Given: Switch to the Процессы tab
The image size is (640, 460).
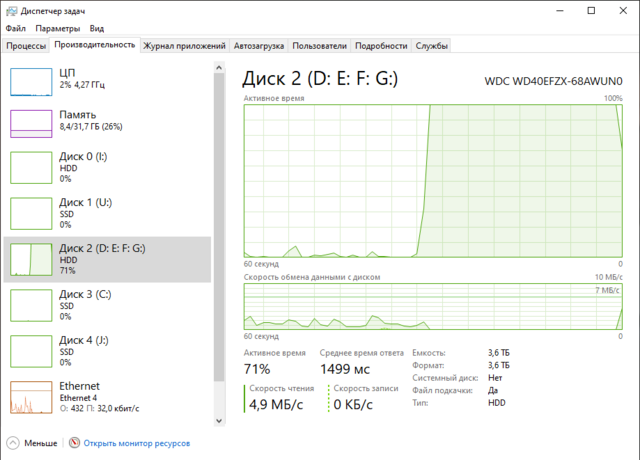Looking at the screenshot, I should coord(27,46).
